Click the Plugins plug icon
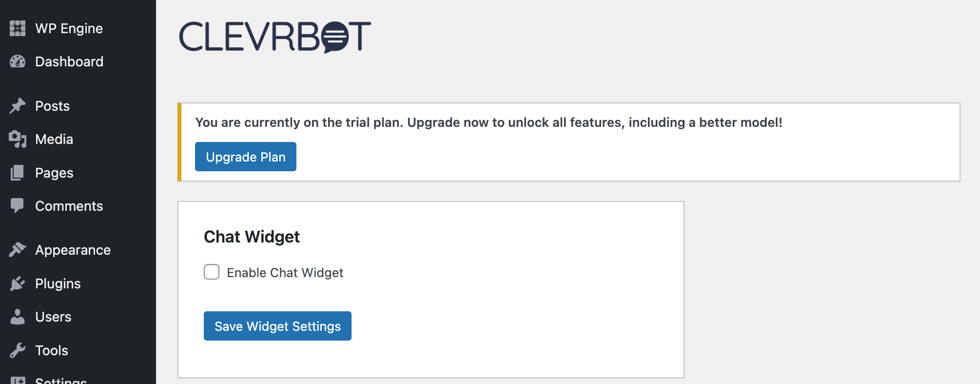This screenshot has height=384, width=980. [18, 283]
